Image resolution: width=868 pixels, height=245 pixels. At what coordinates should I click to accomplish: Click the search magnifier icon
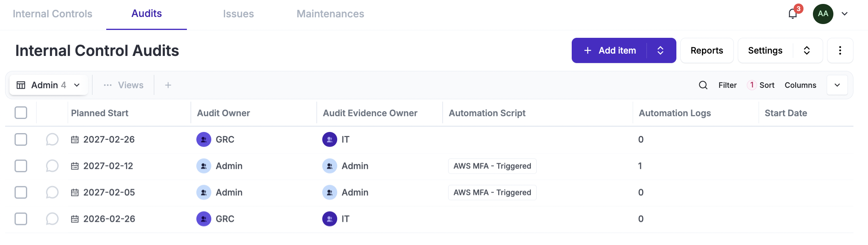[703, 85]
